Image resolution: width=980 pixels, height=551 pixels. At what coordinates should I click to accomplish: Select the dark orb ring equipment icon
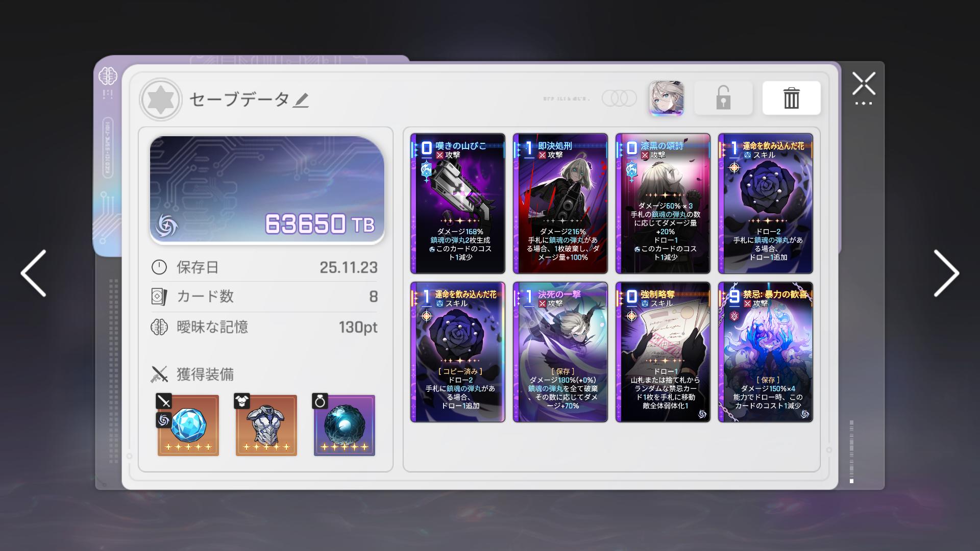point(344,425)
